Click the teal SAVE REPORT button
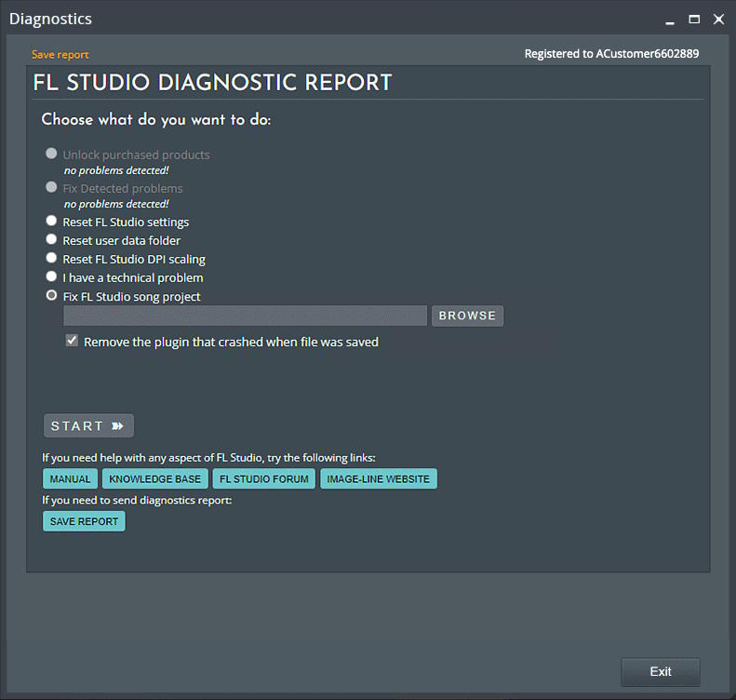 [x=84, y=521]
